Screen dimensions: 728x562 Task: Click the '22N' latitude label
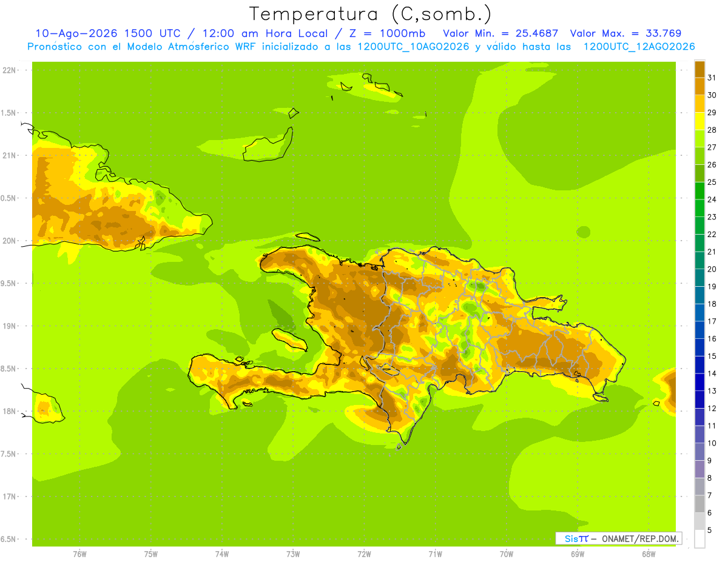pos(8,70)
